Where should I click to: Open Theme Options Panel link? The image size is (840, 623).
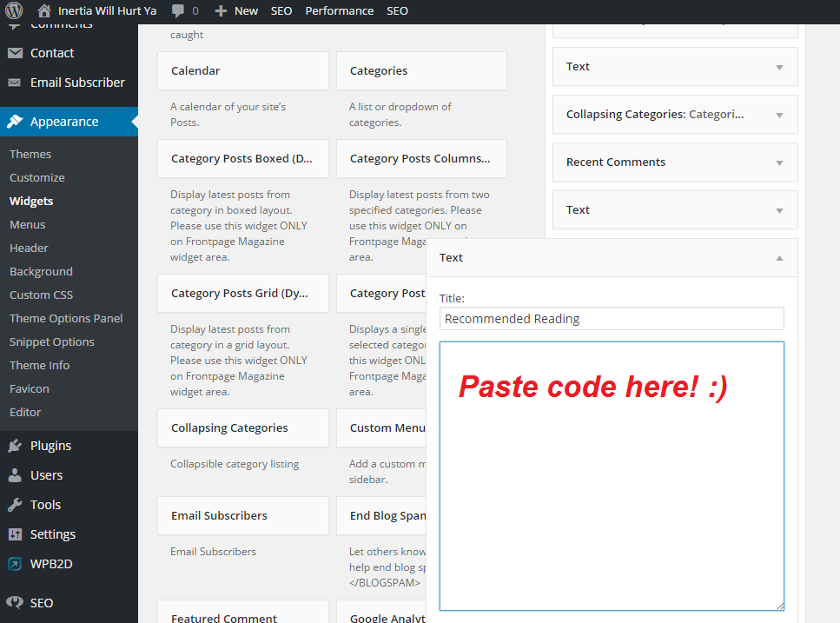66,319
